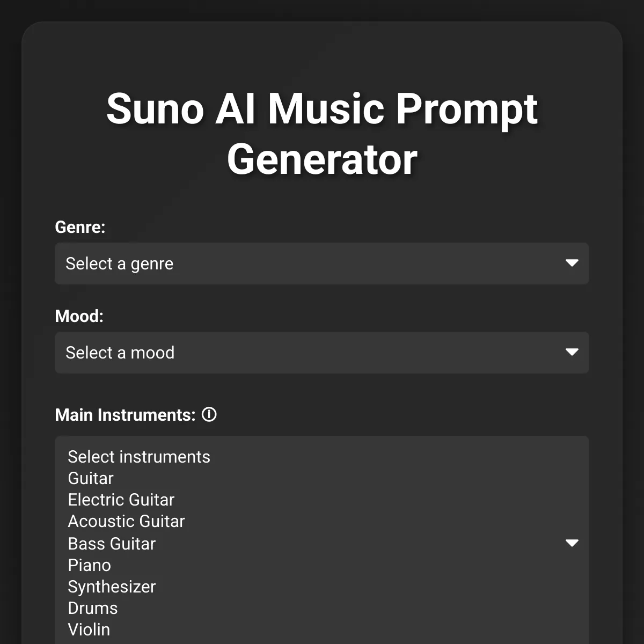Select Guitar from the instruments list
Screen dimensions: 644x644
coord(90,478)
